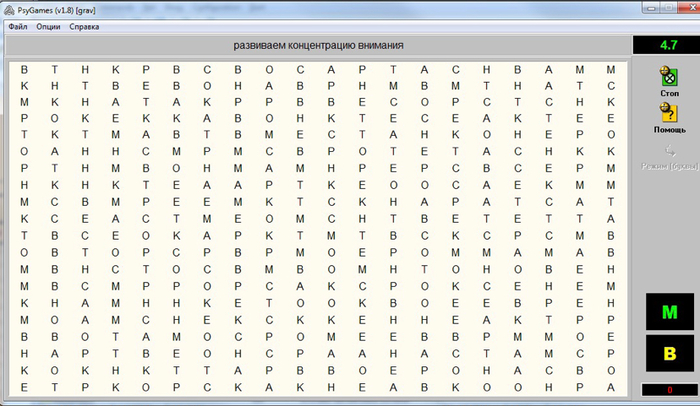Click letter M in grid's top-right corner
This screenshot has width=700, height=406.
click(x=610, y=70)
